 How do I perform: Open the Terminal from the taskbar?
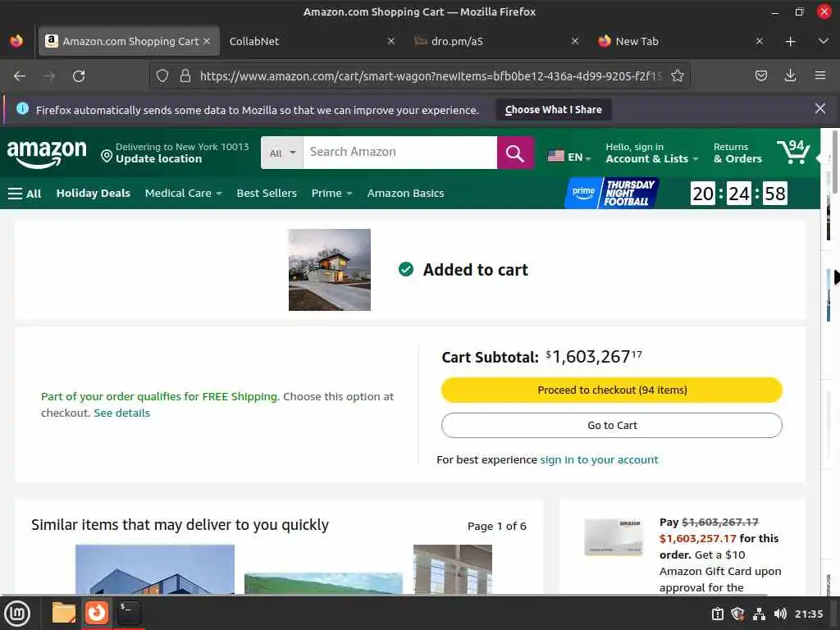129,612
